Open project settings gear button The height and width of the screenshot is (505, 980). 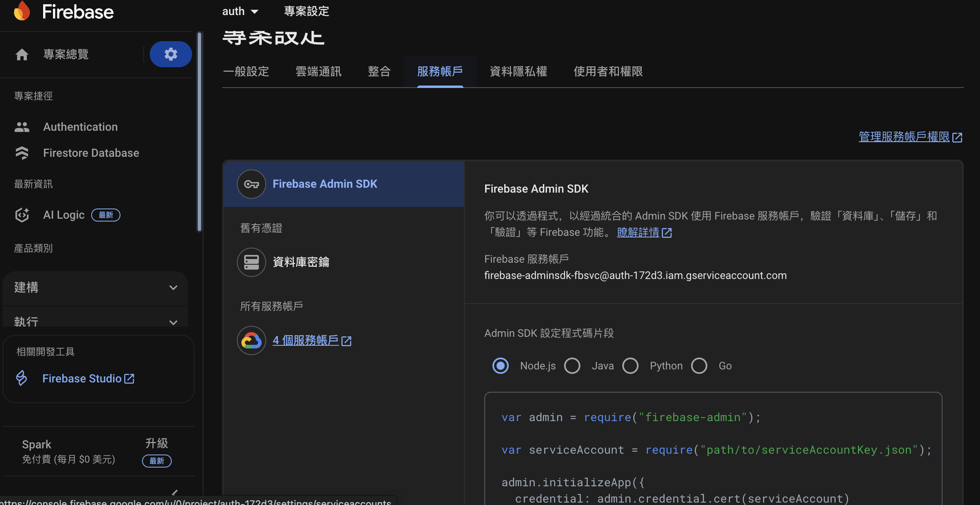171,54
